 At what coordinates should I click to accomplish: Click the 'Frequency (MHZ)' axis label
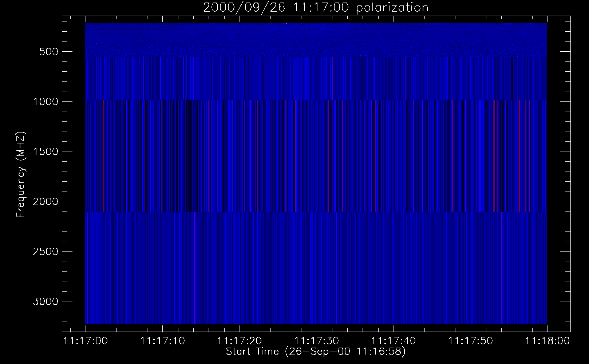(x=21, y=175)
